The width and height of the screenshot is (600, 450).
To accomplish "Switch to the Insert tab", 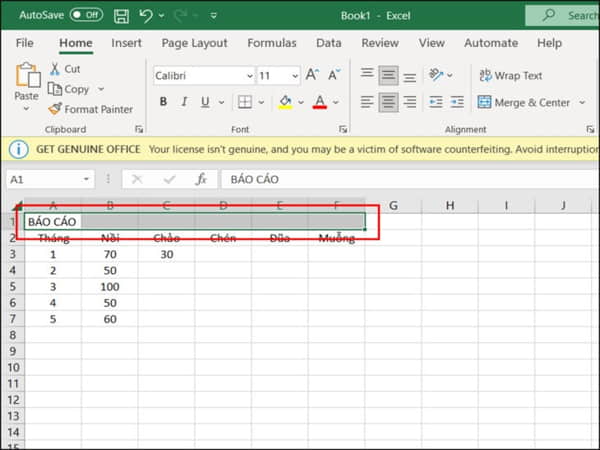I will point(126,43).
